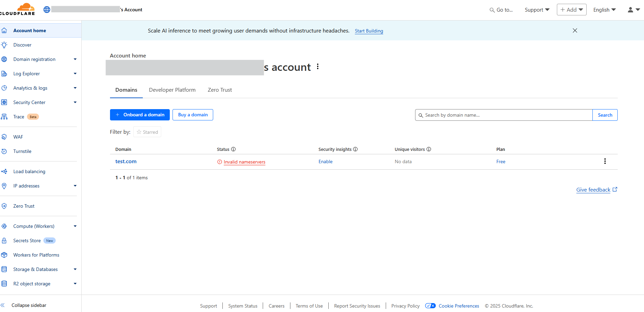Enable security insights for test.com
The width and height of the screenshot is (644, 312).
pos(325,161)
